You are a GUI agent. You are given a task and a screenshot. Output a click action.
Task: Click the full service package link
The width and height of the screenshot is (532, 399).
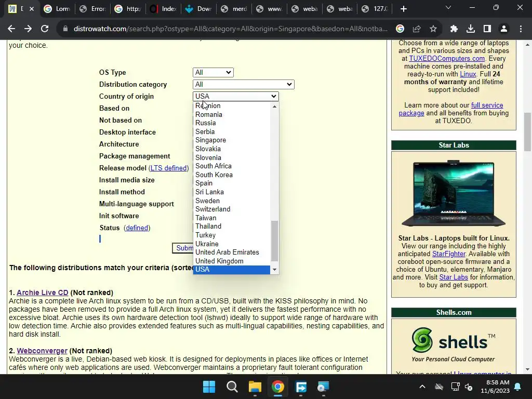[x=451, y=109]
